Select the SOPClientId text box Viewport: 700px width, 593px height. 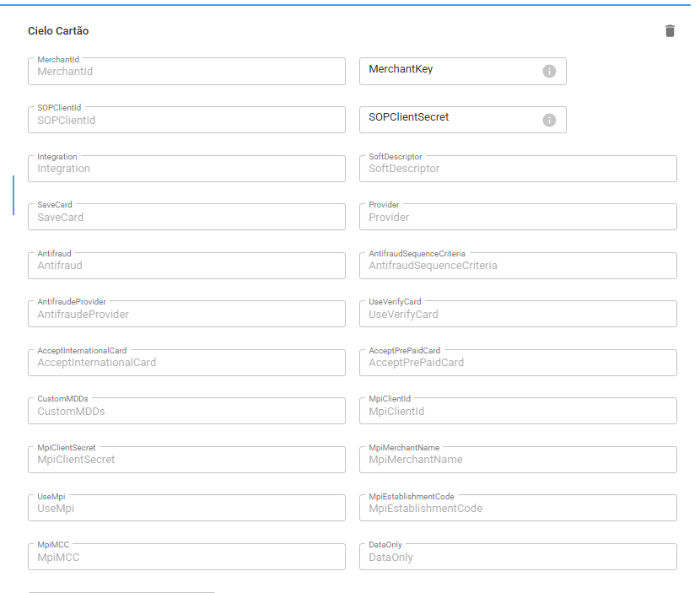coord(186,120)
